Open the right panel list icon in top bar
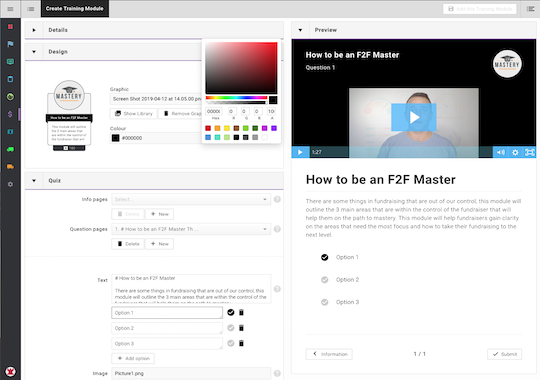 click(530, 9)
